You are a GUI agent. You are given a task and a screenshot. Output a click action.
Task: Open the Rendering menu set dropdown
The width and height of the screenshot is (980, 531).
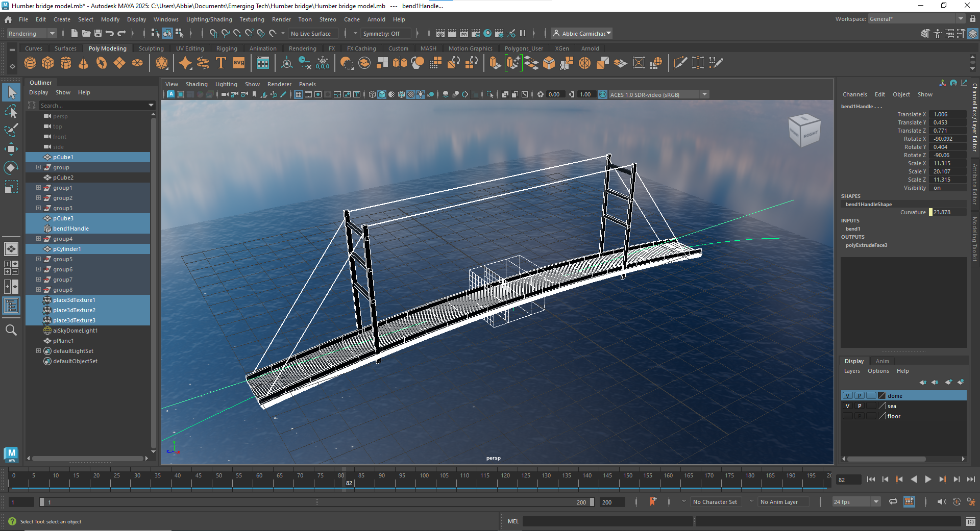point(32,34)
